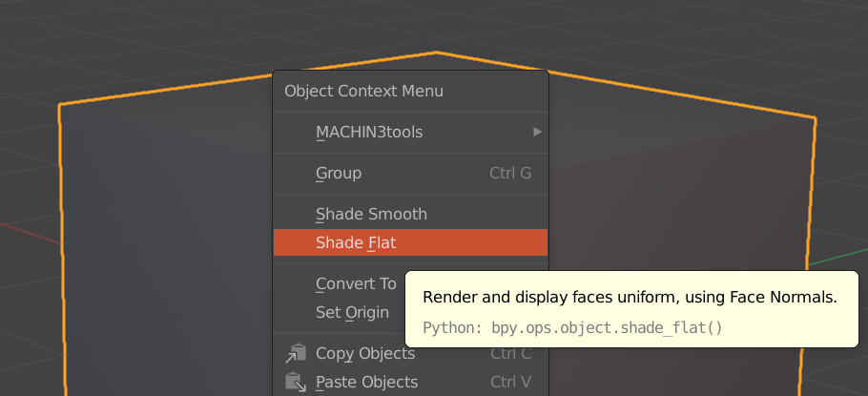The image size is (868, 396).
Task: Choose Paste Objects menu entry
Action: tap(410, 382)
